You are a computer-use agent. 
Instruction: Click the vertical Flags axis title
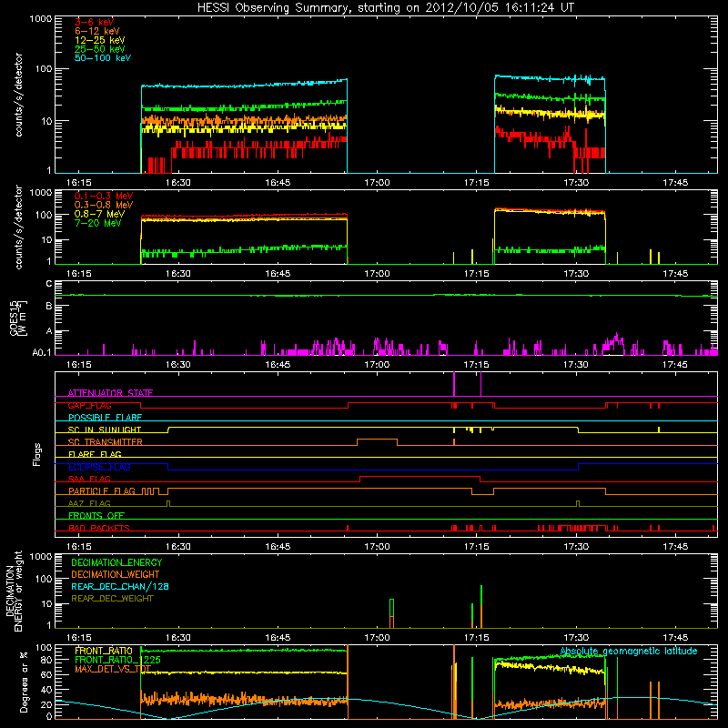(x=37, y=454)
